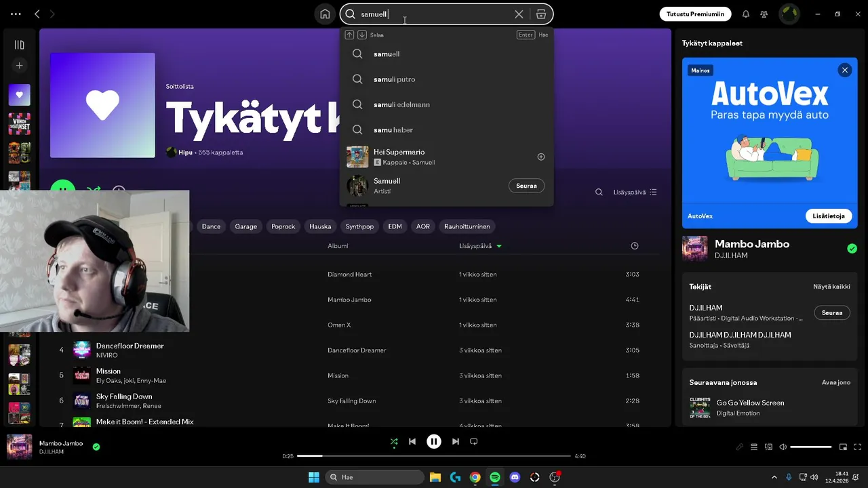Toggle liked status of Mambo Jambo in side panel
This screenshot has height=488, width=868.
852,249
